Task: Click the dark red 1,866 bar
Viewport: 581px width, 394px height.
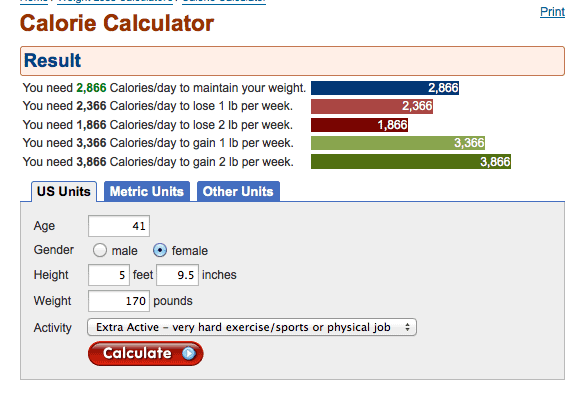Action: coord(359,125)
